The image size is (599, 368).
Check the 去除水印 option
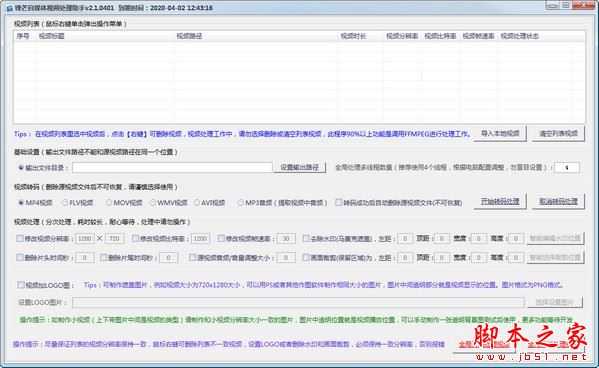pyautogui.click(x=306, y=238)
